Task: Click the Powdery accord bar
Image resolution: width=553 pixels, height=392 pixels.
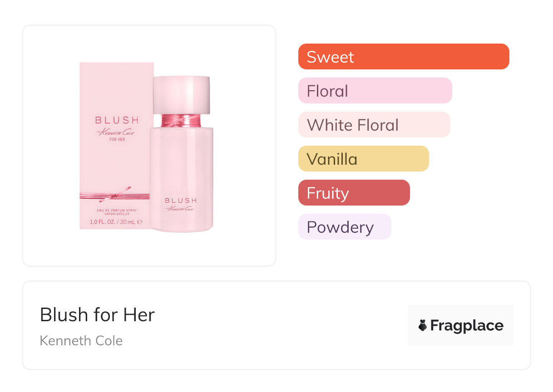Action: coord(344,227)
